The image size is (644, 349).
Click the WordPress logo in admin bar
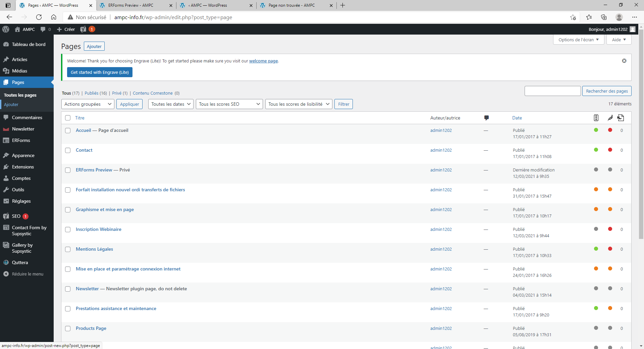6,29
